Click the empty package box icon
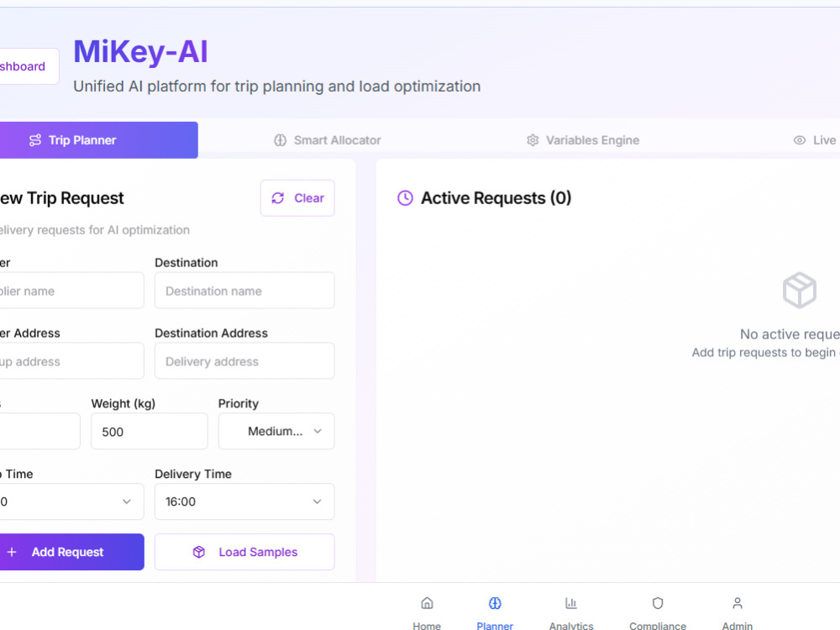 click(x=800, y=291)
